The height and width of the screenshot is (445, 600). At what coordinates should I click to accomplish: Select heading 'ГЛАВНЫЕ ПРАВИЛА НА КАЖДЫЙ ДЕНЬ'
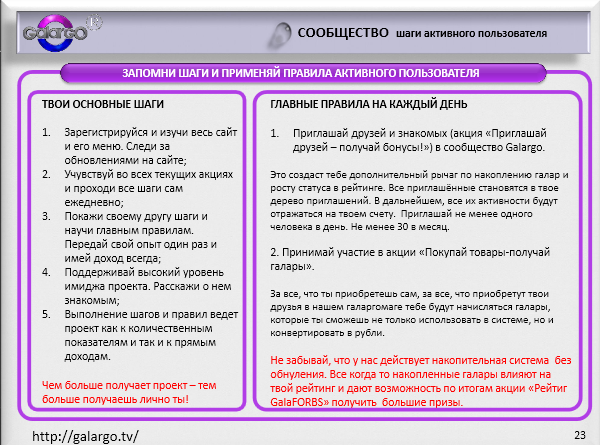368,104
